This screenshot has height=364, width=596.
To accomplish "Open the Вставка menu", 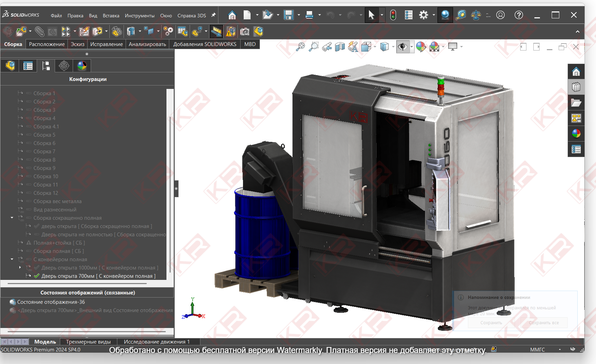I will coord(111,16).
